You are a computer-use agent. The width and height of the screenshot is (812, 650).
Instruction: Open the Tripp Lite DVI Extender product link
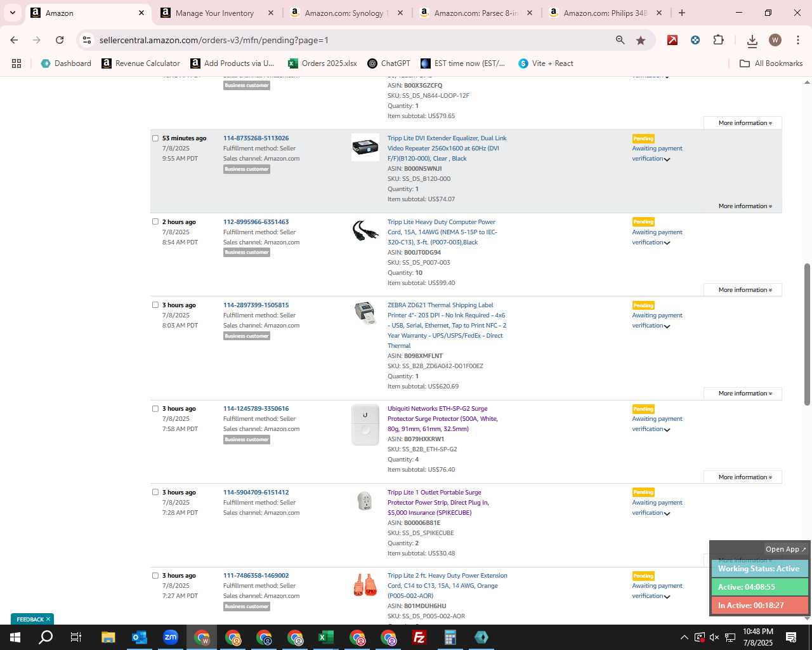click(x=447, y=149)
